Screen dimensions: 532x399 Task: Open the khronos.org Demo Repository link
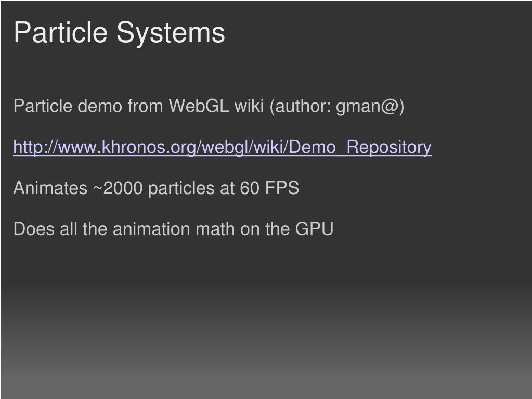pyautogui.click(x=222, y=147)
